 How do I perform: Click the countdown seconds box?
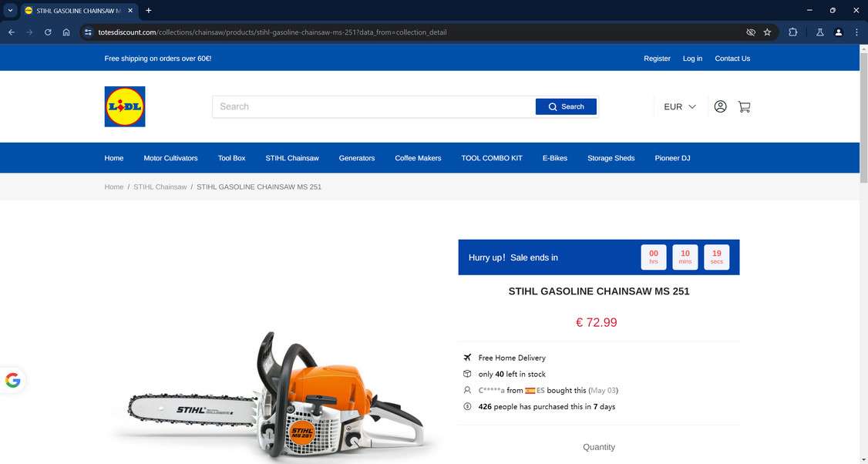(716, 257)
